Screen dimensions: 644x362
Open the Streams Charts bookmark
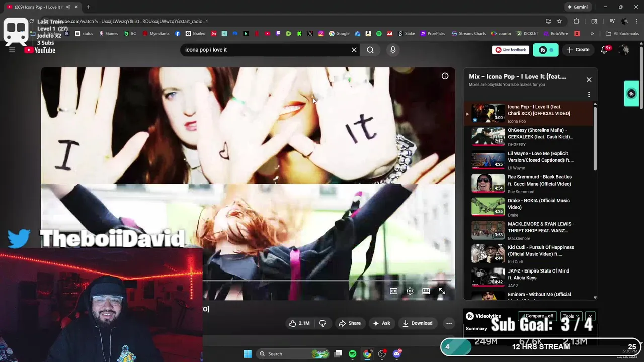click(x=468, y=34)
